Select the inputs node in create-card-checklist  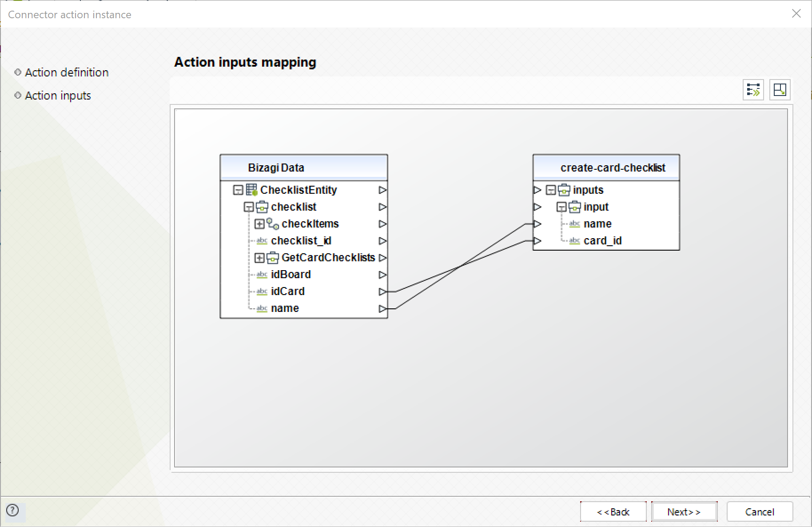coord(588,190)
